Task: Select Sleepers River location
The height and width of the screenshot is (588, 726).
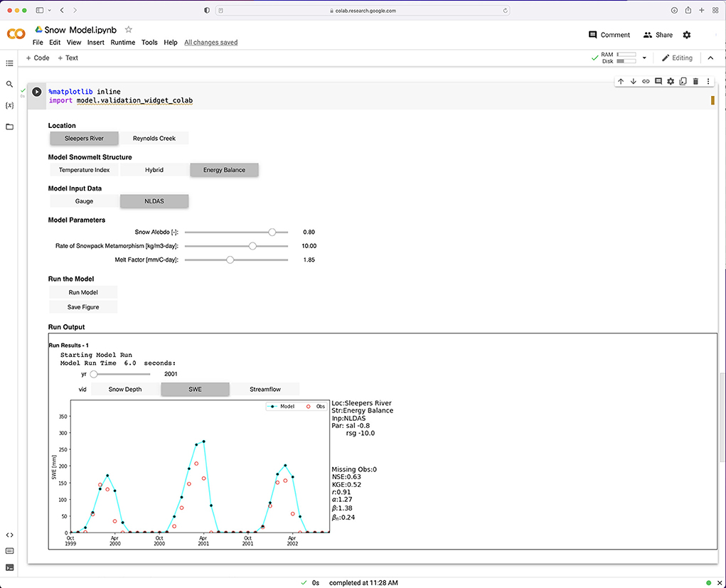Action: click(85, 139)
